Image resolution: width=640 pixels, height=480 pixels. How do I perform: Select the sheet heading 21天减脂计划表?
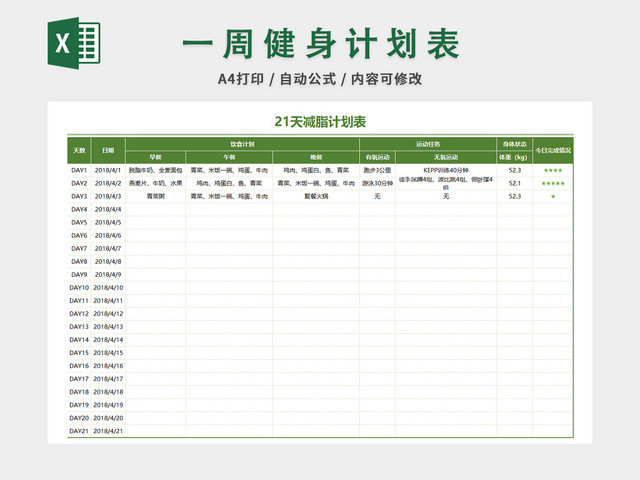(320, 122)
